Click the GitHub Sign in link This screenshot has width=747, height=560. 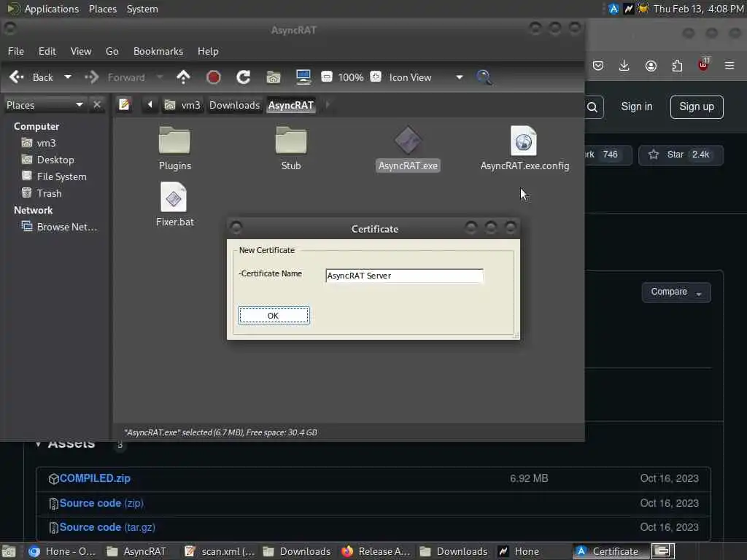[636, 106]
